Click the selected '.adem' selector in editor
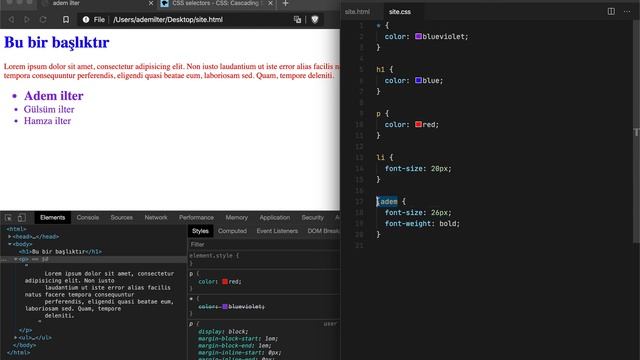 pyautogui.click(x=387, y=202)
